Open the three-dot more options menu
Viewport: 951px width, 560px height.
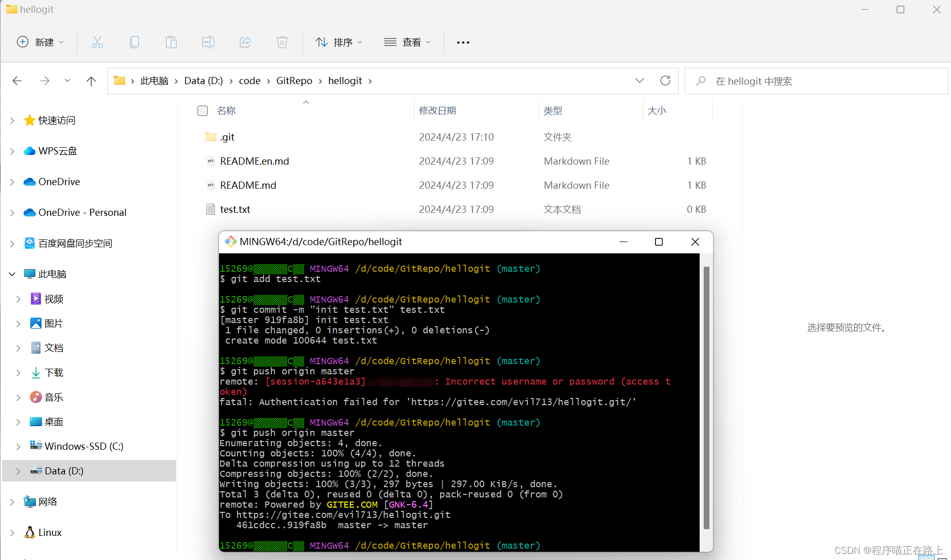pos(463,43)
